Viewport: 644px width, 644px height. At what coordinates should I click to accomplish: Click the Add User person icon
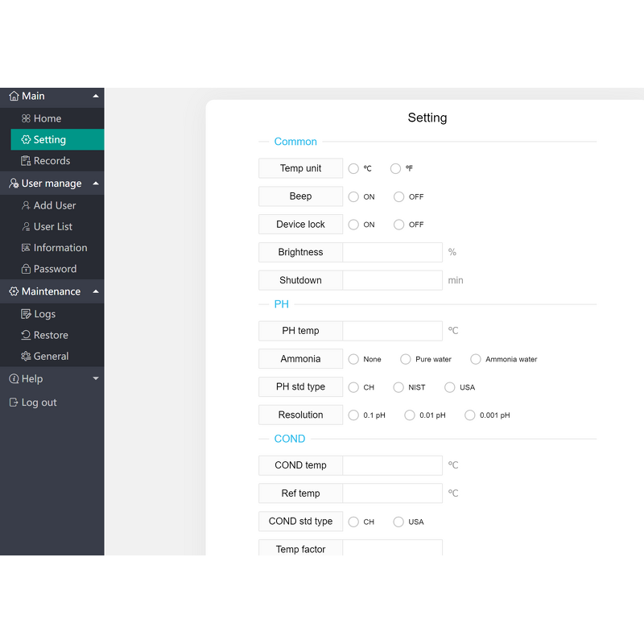click(26, 205)
